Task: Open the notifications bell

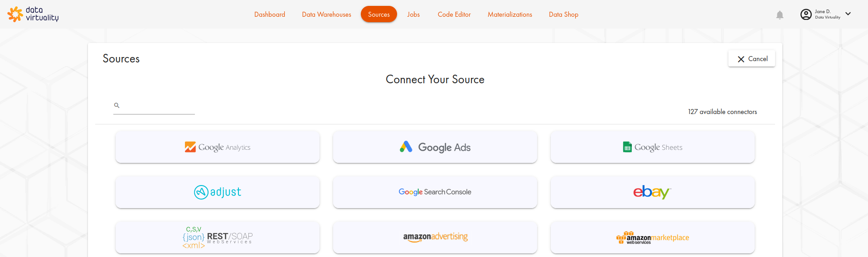Action: 780,15
